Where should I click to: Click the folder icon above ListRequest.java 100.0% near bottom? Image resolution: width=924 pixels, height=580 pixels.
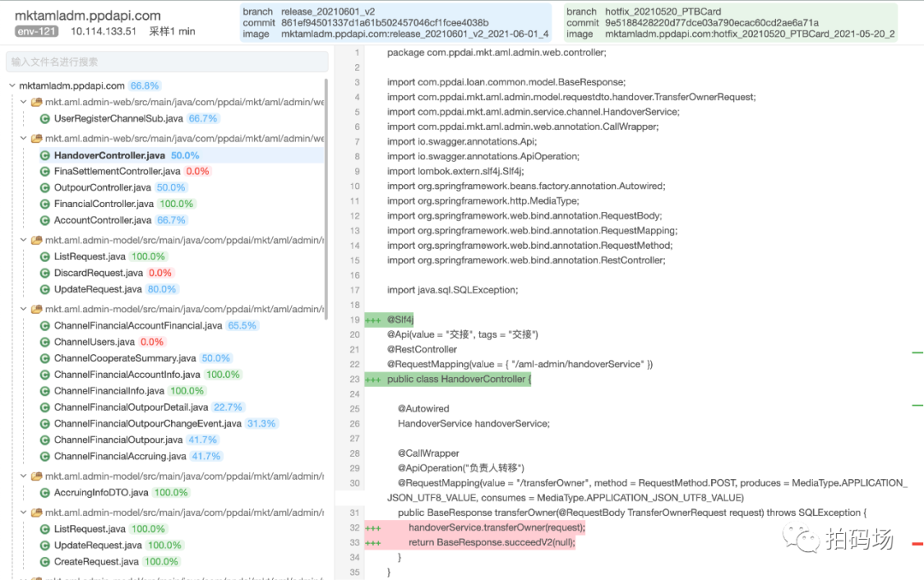coord(36,512)
